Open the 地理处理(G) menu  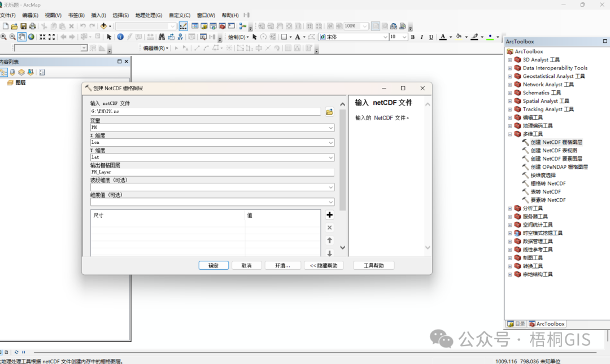(x=149, y=15)
